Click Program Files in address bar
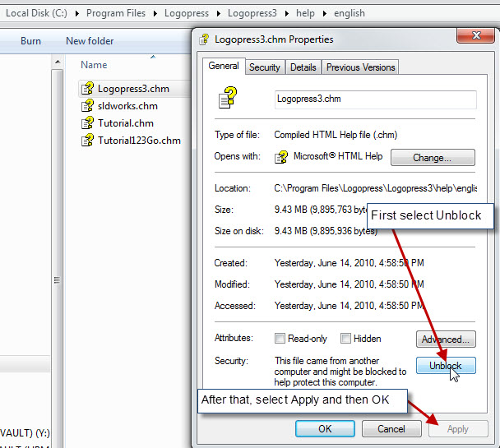Image resolution: width=500 pixels, height=448 pixels. coord(116,13)
